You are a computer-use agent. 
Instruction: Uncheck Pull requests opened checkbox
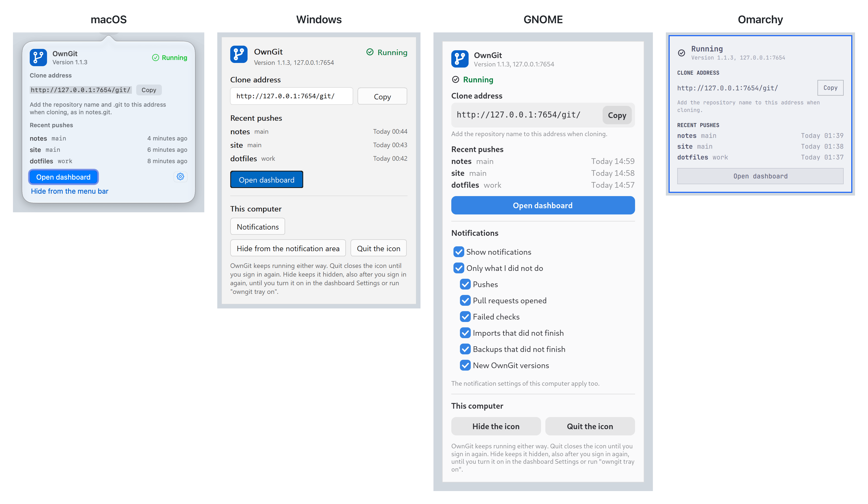click(465, 300)
